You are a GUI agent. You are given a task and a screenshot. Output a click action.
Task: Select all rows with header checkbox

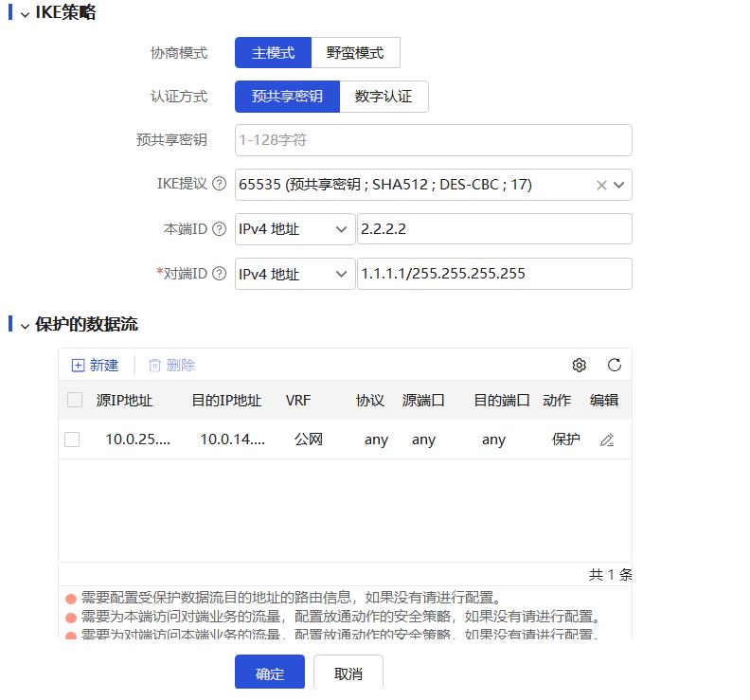click(75, 400)
